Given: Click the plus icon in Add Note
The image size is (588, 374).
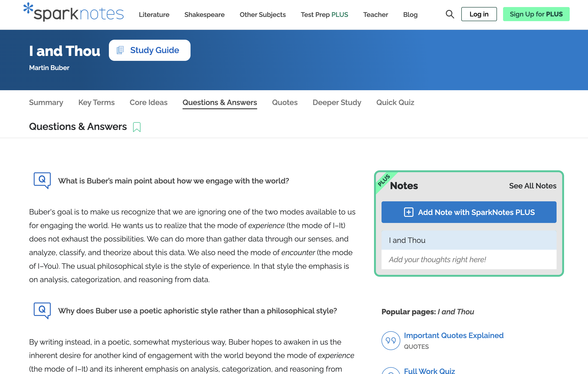Looking at the screenshot, I should (x=409, y=212).
